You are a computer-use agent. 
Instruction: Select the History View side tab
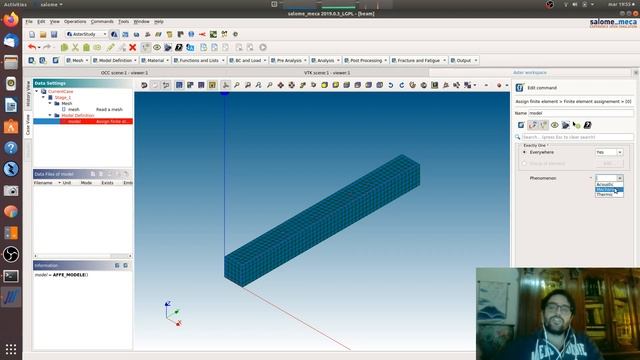pos(28,94)
